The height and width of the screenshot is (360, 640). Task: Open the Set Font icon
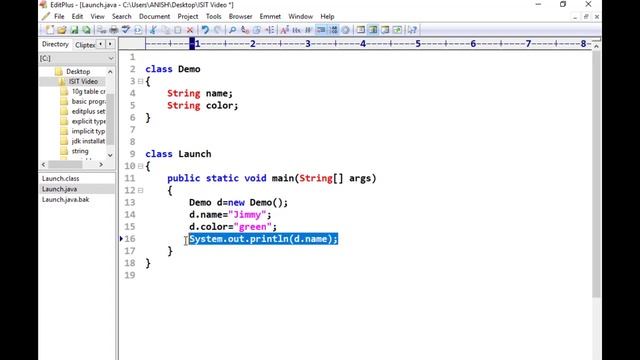(284, 30)
